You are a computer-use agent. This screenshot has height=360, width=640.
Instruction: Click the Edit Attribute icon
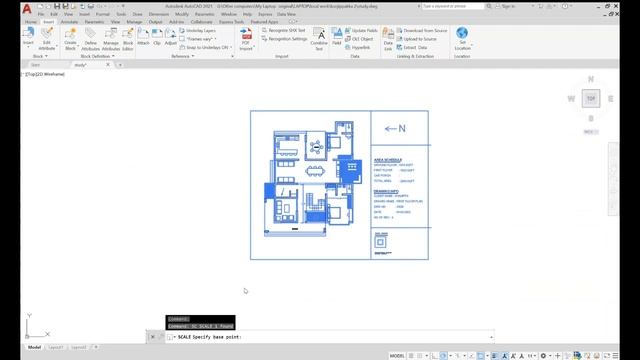[47, 33]
